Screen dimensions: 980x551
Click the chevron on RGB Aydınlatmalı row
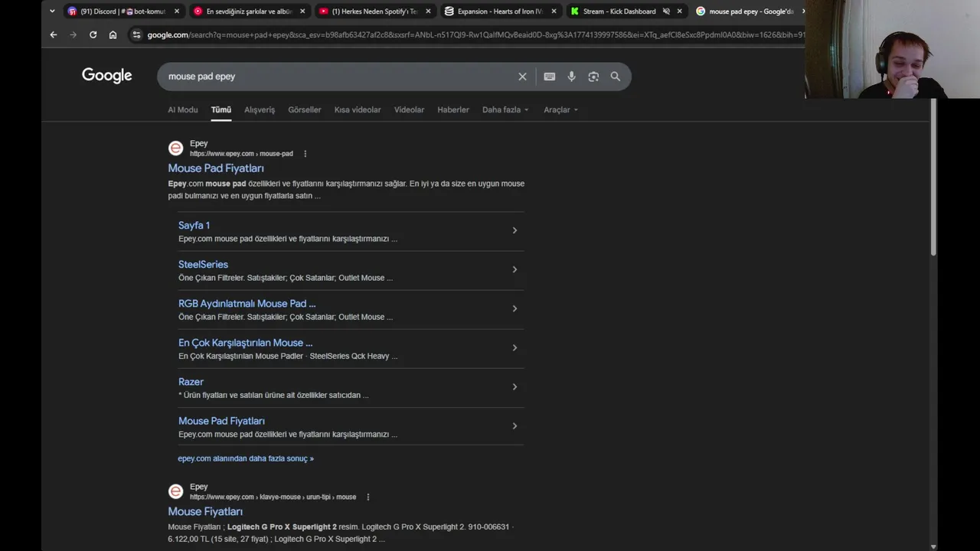[x=514, y=308]
